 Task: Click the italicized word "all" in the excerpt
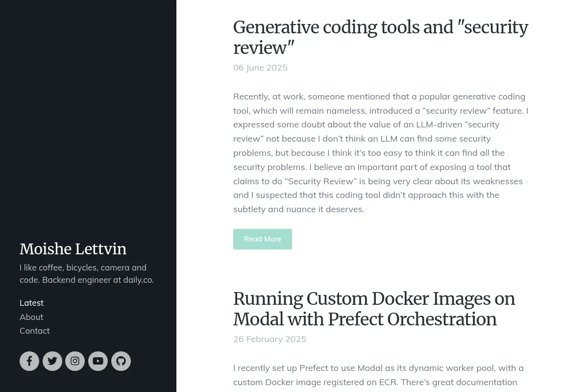(x=485, y=153)
